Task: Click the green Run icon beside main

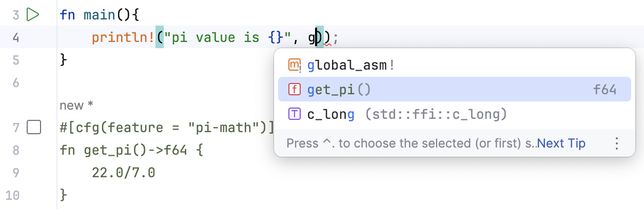Action: [33, 14]
